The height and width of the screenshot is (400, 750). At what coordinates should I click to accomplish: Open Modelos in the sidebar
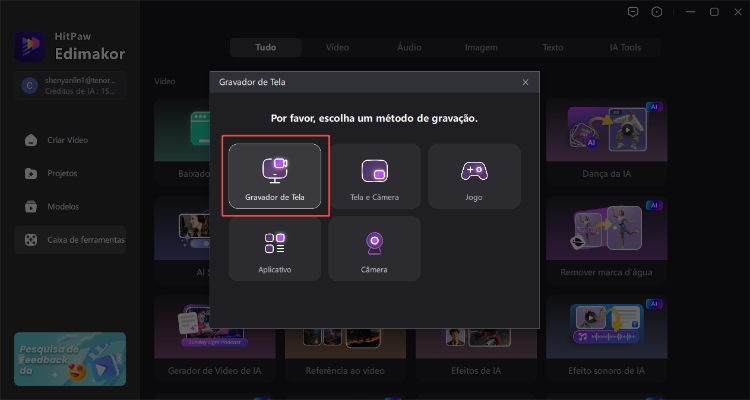coord(62,206)
